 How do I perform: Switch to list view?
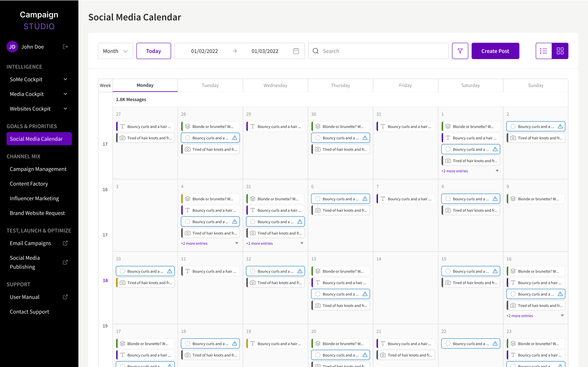[x=543, y=51]
